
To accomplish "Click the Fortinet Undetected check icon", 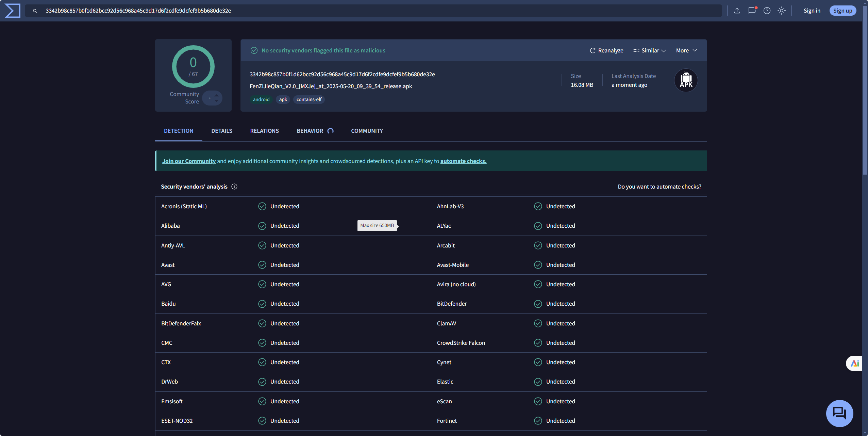I will [x=538, y=421].
